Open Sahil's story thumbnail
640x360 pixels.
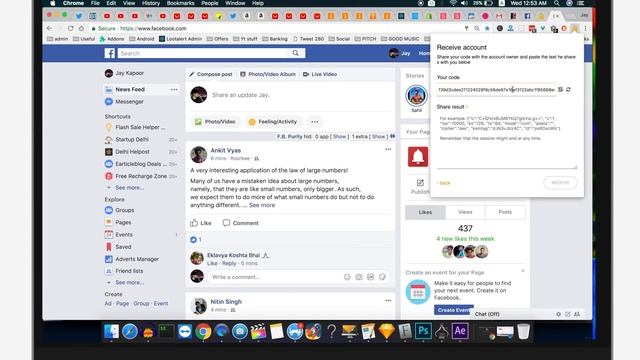click(416, 96)
